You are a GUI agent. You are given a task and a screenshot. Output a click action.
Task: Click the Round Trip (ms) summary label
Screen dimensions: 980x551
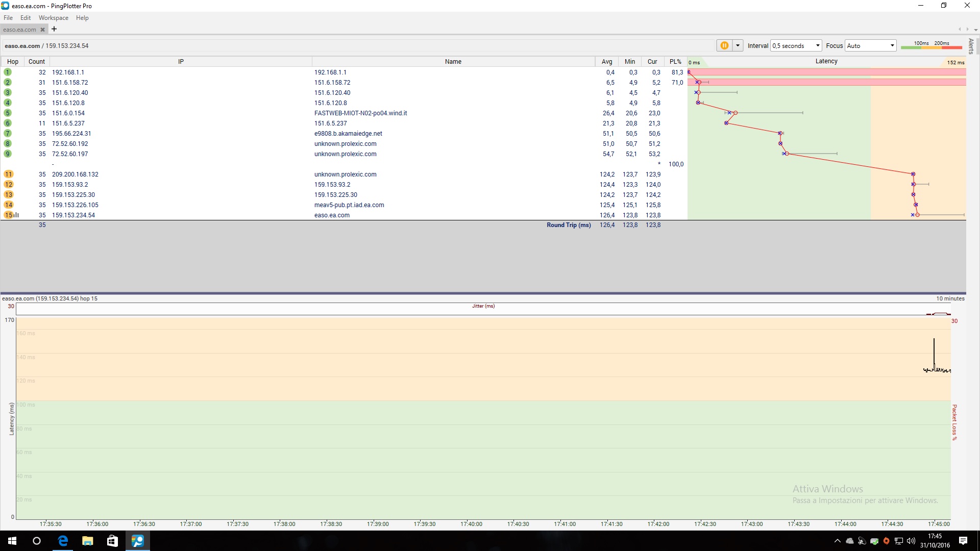pyautogui.click(x=569, y=225)
